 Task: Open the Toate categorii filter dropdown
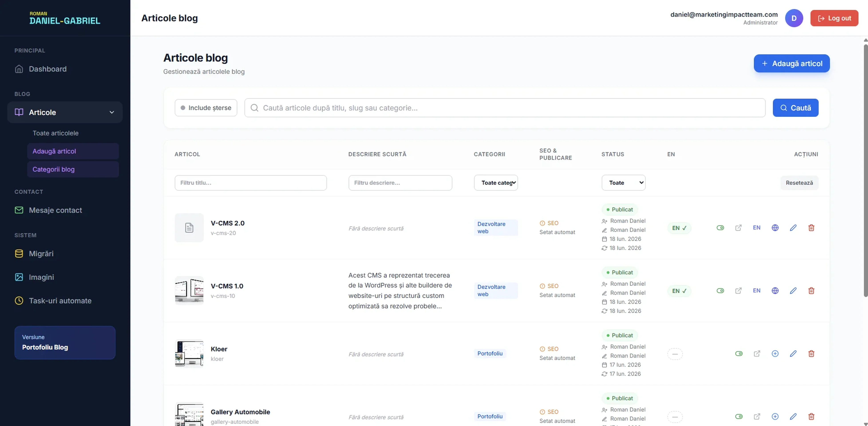tap(496, 183)
